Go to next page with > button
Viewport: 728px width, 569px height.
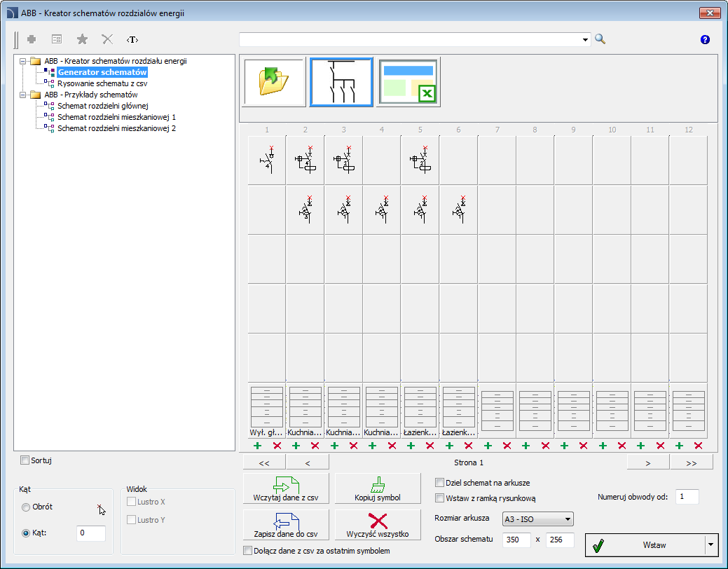pos(648,462)
